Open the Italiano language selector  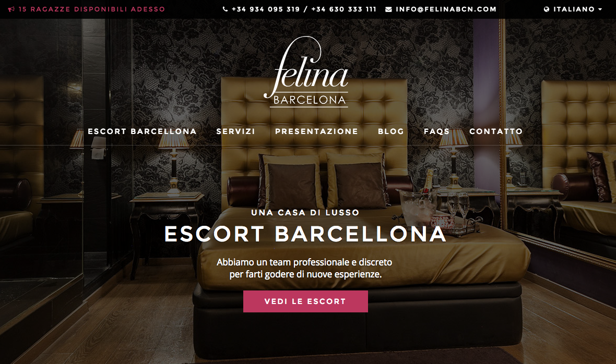(573, 9)
